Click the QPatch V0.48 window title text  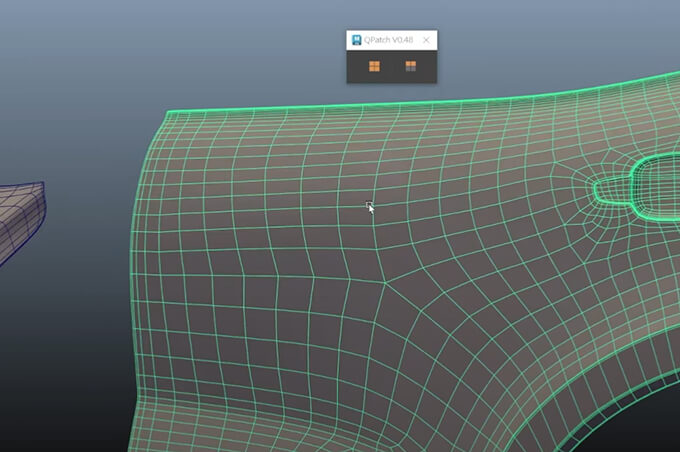[389, 40]
